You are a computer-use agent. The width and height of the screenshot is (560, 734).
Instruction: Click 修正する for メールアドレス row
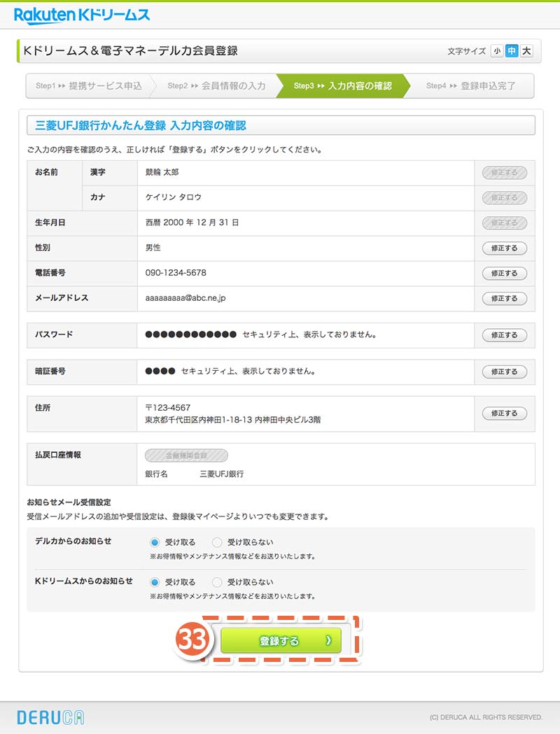click(505, 299)
